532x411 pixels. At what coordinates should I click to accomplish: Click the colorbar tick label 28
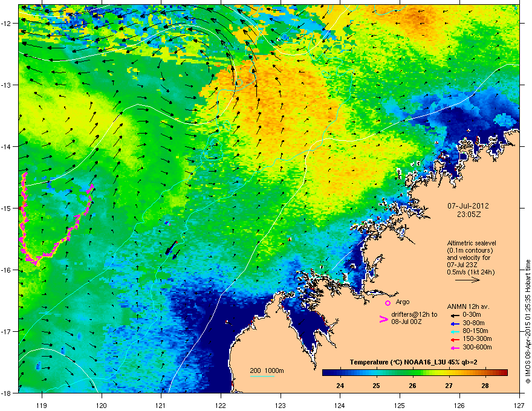485,386
